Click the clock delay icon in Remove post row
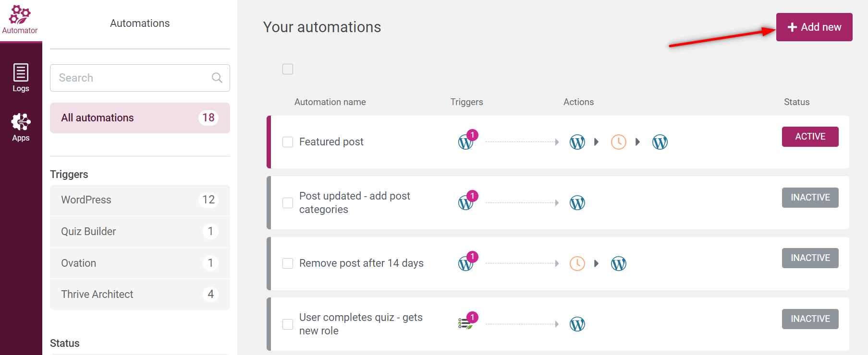The image size is (868, 355). click(577, 263)
